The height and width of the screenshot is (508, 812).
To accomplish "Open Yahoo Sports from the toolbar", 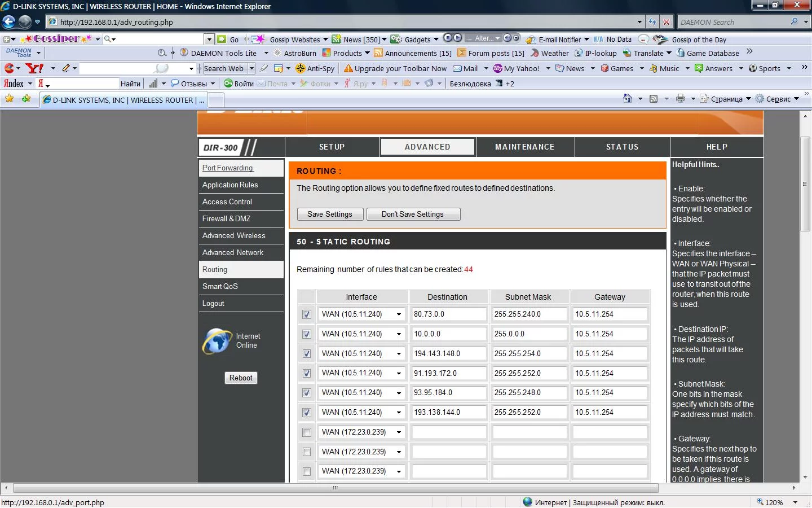I will [765, 68].
